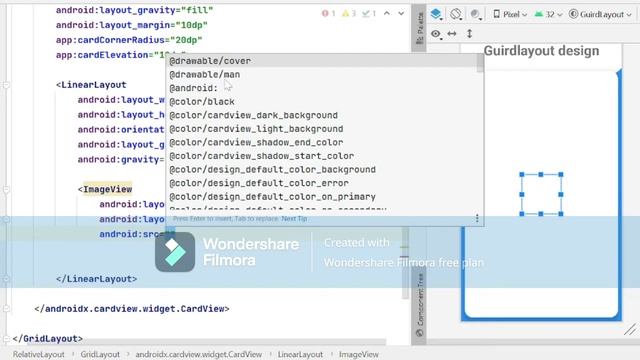The height and width of the screenshot is (360, 640).
Task: Open the Component Tree side panel tab
Action: click(x=419, y=305)
